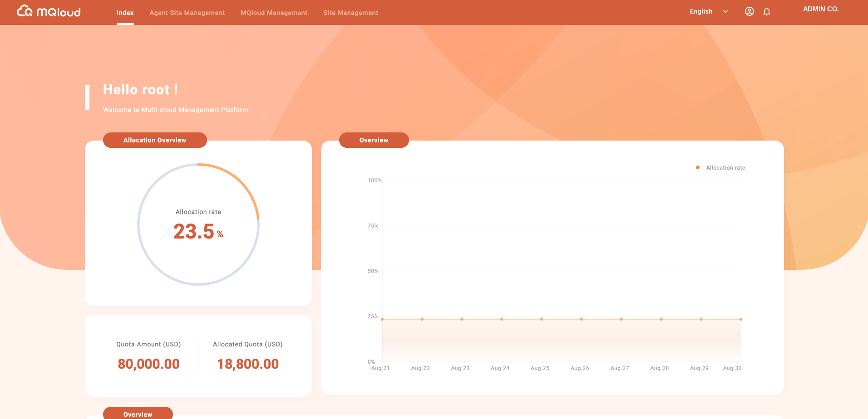Click the Aug.24 data point
The image size is (868, 419).
[x=502, y=319]
